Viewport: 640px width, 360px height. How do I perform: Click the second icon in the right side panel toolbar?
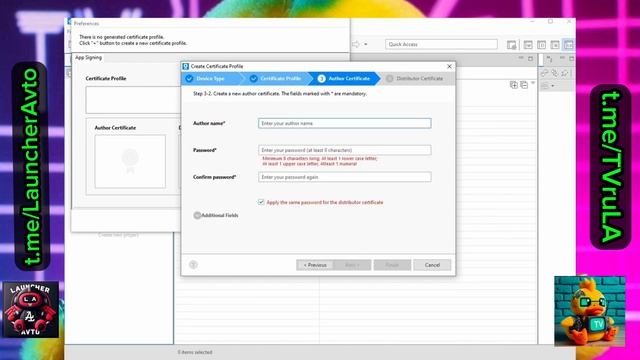click(555, 73)
